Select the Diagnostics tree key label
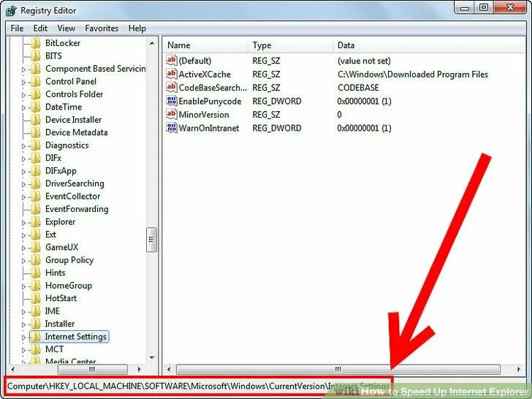The width and height of the screenshot is (532, 399). click(66, 145)
